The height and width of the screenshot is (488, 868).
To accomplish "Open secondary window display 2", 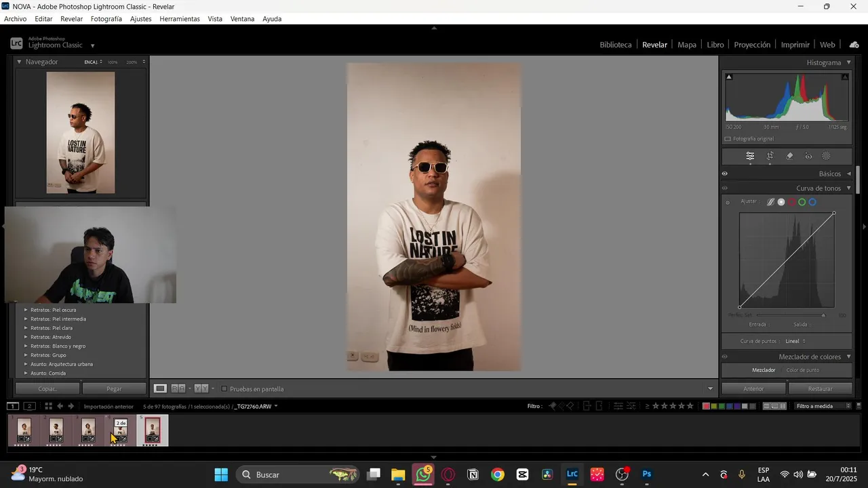I will [x=29, y=406].
